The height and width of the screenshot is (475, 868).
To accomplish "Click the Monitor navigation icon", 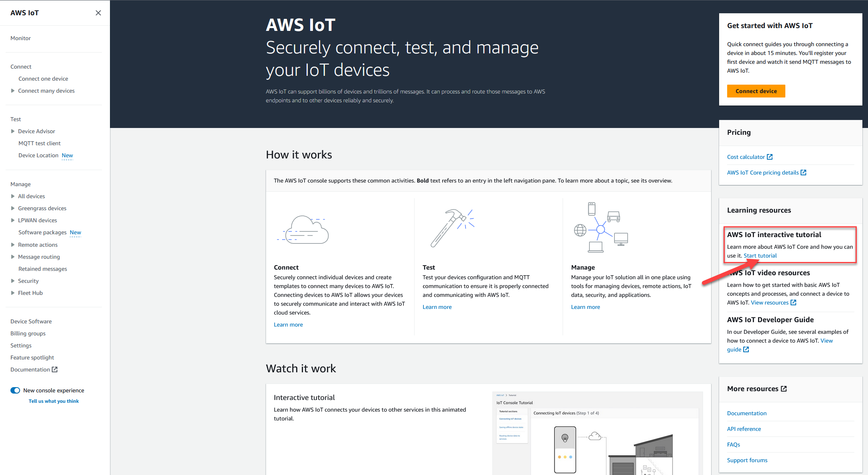I will tap(21, 38).
